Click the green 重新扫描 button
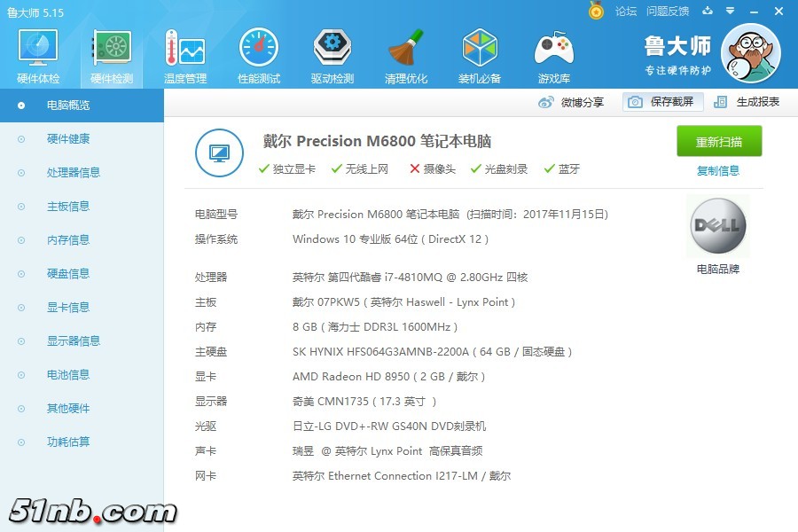Viewport: 798px width, 532px height. [719, 142]
